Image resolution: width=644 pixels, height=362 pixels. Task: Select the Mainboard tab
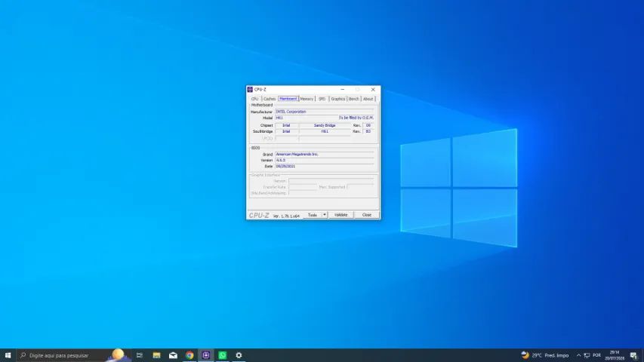[288, 99]
